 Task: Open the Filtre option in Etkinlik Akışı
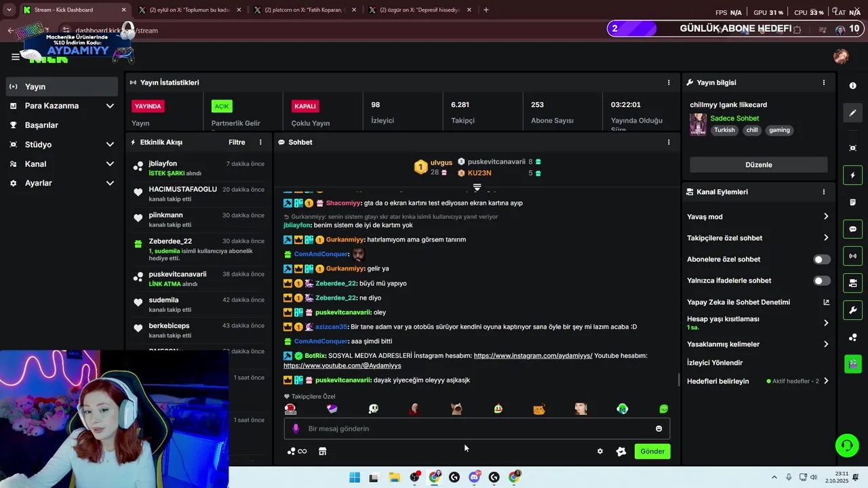pos(237,142)
